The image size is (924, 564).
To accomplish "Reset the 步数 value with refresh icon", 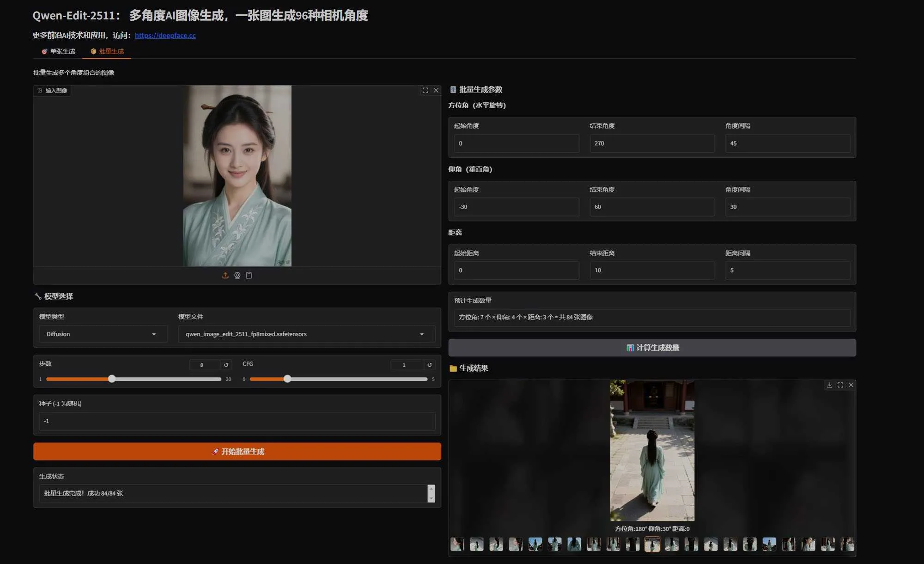I will pyautogui.click(x=226, y=365).
